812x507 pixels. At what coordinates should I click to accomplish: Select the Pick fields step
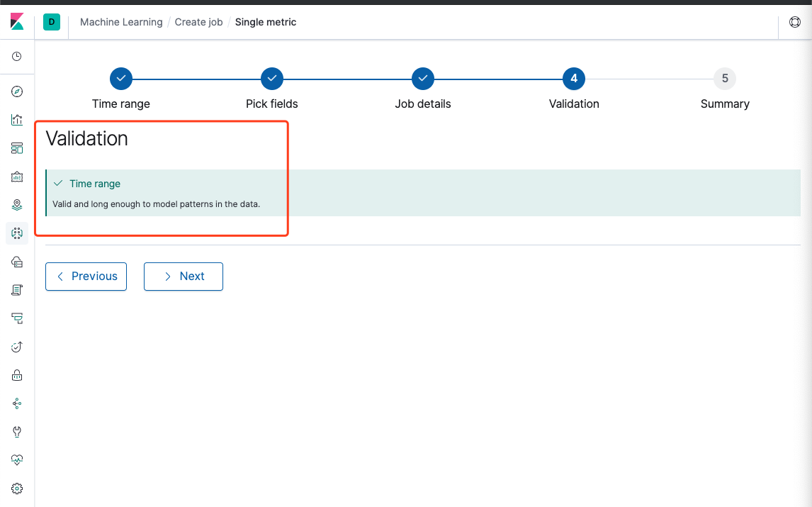coord(271,79)
